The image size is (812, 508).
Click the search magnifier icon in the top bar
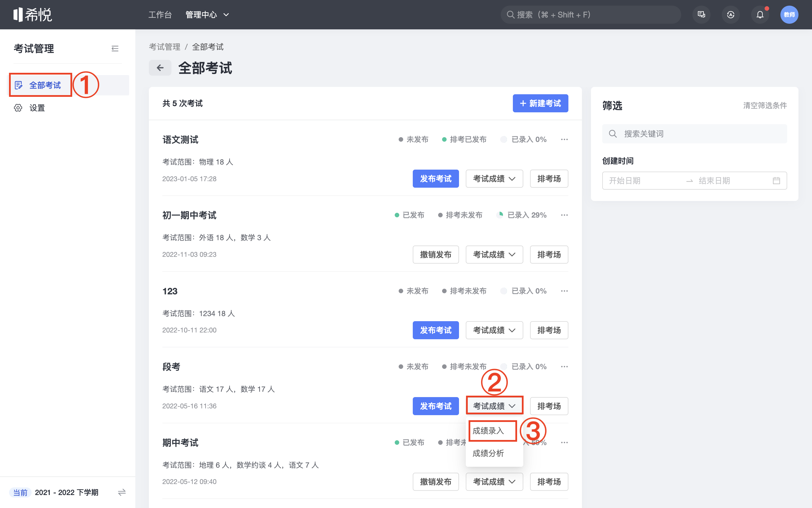point(510,14)
